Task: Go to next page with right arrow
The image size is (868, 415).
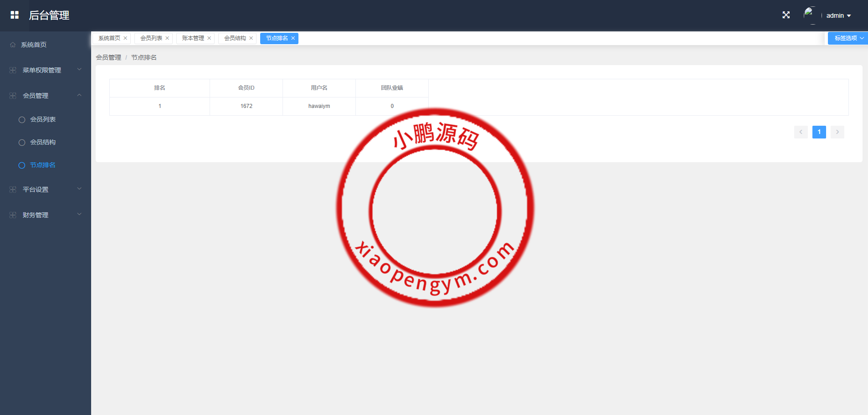Action: click(x=837, y=132)
